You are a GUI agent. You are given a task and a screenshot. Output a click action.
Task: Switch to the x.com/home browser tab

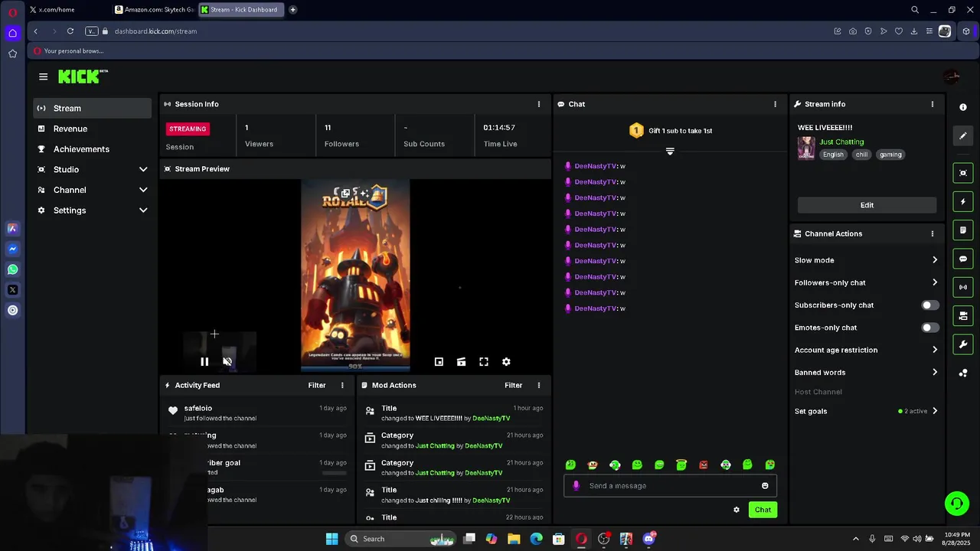[67, 10]
